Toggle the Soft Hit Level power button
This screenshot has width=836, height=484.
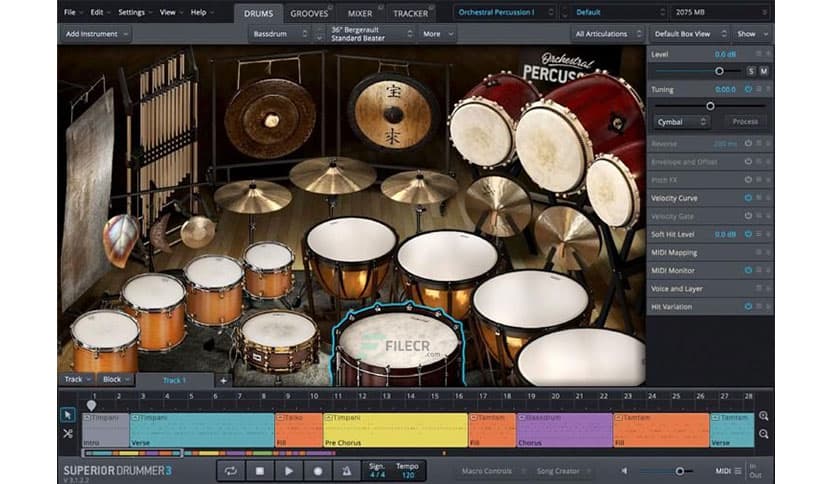coord(748,234)
